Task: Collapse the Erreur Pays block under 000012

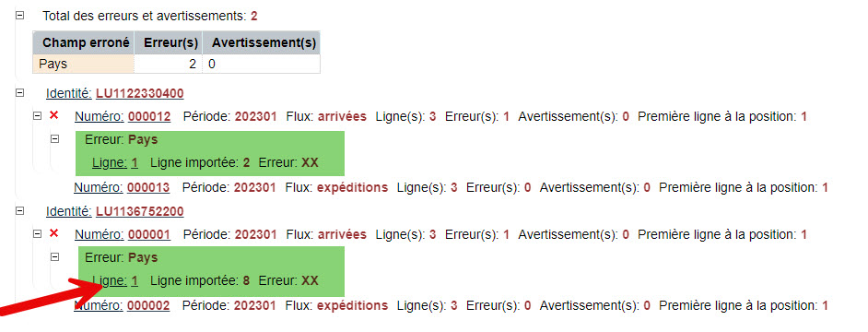Action: [54, 139]
